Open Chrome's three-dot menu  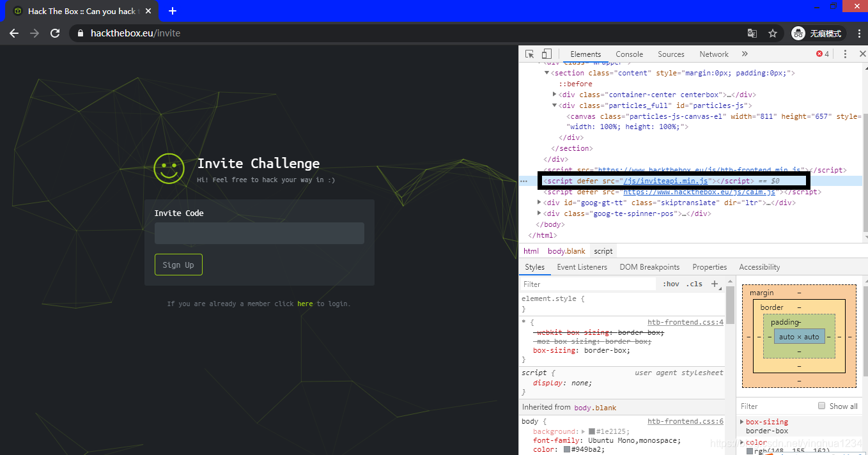(x=858, y=33)
